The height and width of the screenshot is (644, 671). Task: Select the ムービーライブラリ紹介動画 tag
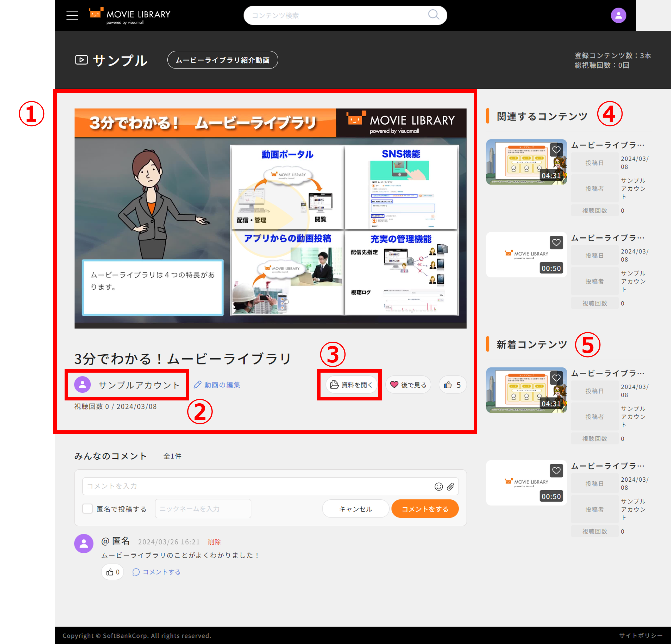coord(223,60)
